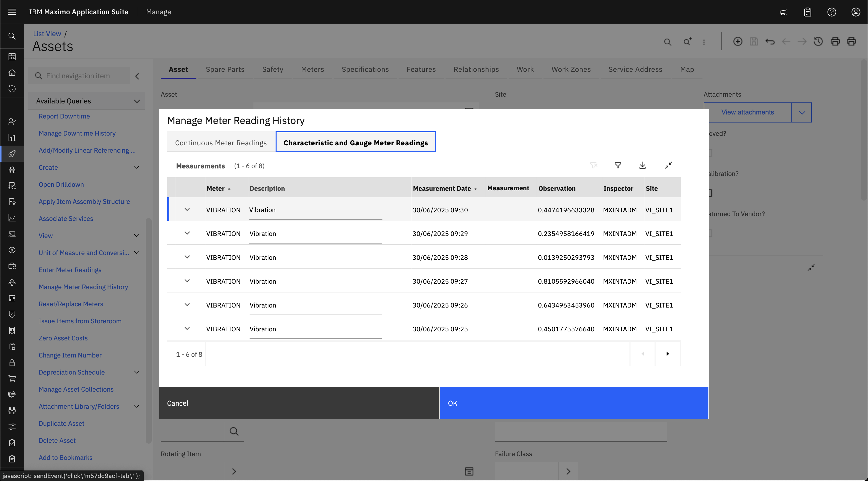Click the 09:30 row Vibration description field
Screen dimensions: 868x481
coord(315,210)
